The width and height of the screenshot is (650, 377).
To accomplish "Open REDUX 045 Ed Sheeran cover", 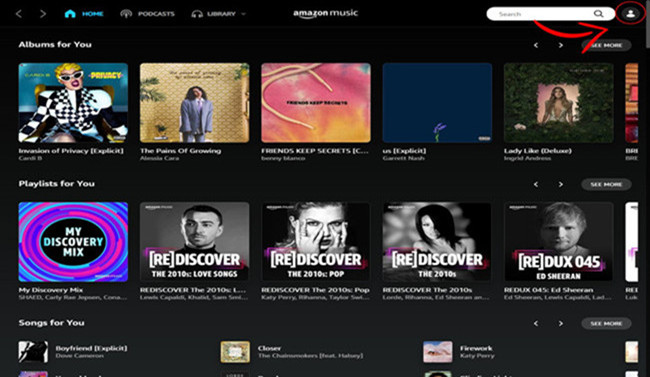I will pos(559,242).
